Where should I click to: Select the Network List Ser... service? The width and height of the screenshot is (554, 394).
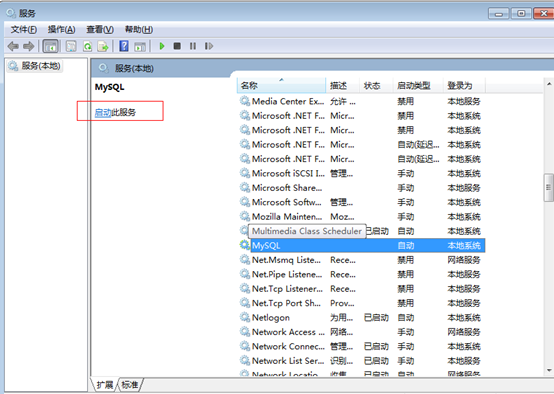(362, 361)
